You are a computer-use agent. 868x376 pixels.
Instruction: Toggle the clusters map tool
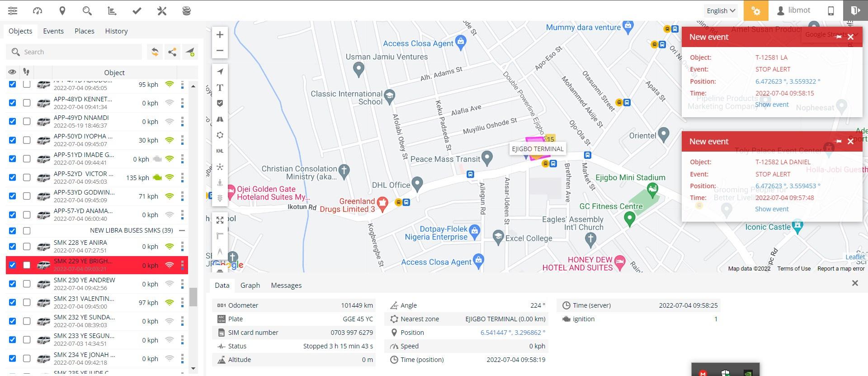220,167
